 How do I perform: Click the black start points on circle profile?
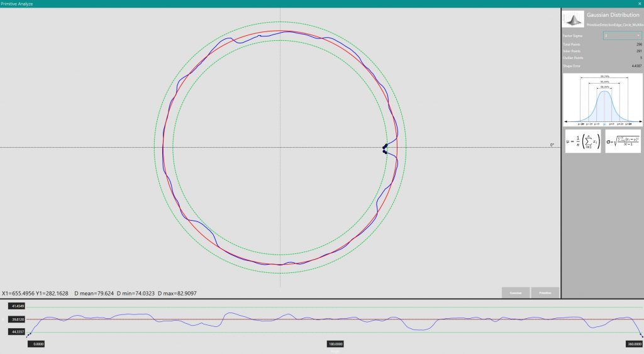coord(385,148)
